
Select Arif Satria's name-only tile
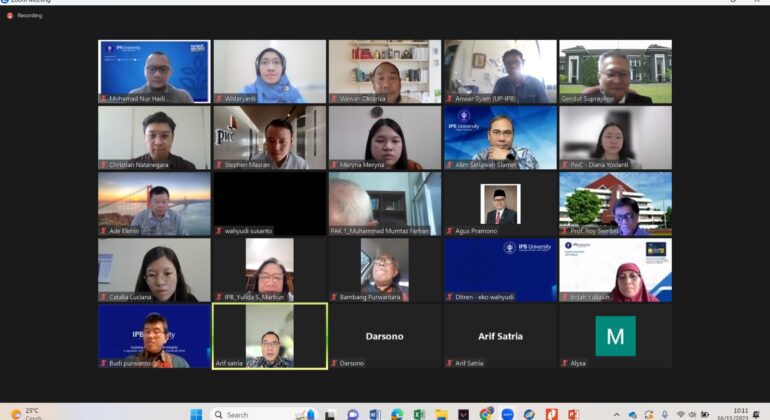coord(500,336)
